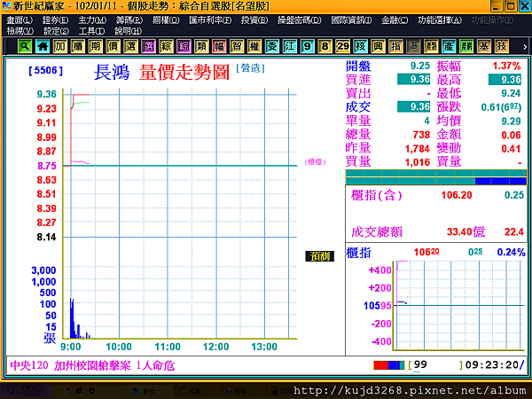Click the 智 toolbar icon
The image size is (532, 399).
[237, 46]
